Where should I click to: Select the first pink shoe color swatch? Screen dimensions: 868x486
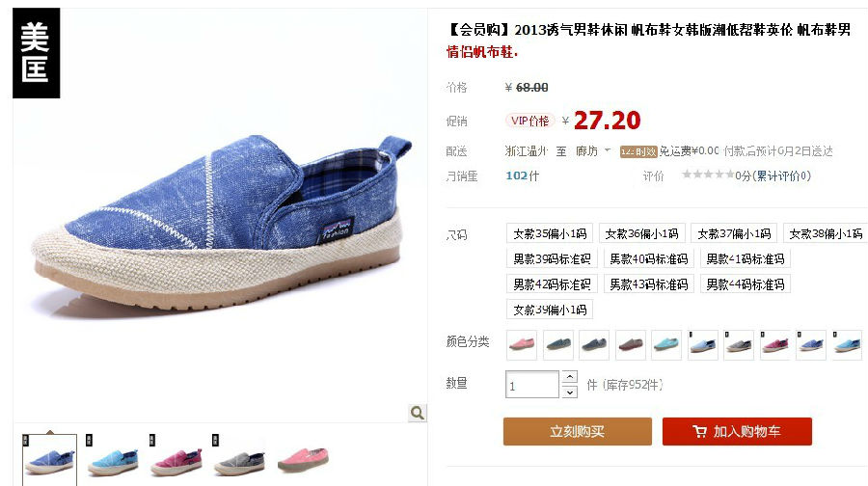[522, 345]
